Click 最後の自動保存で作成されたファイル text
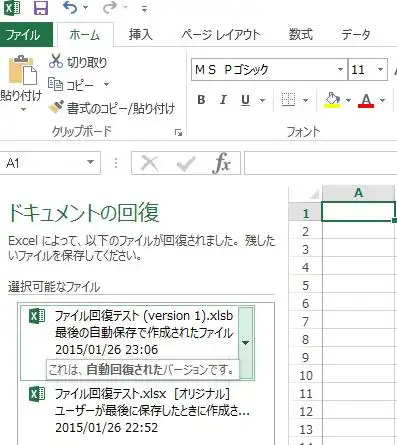The height and width of the screenshot is (445, 397). pos(144,333)
